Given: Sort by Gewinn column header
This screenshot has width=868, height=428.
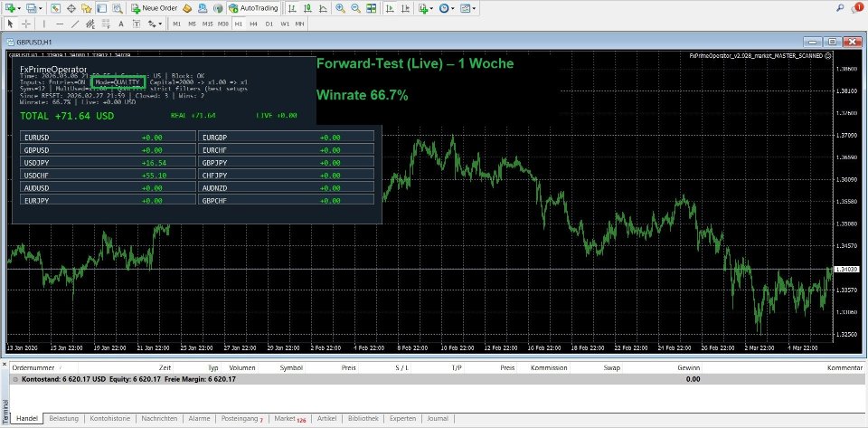Looking at the screenshot, I should (x=688, y=367).
